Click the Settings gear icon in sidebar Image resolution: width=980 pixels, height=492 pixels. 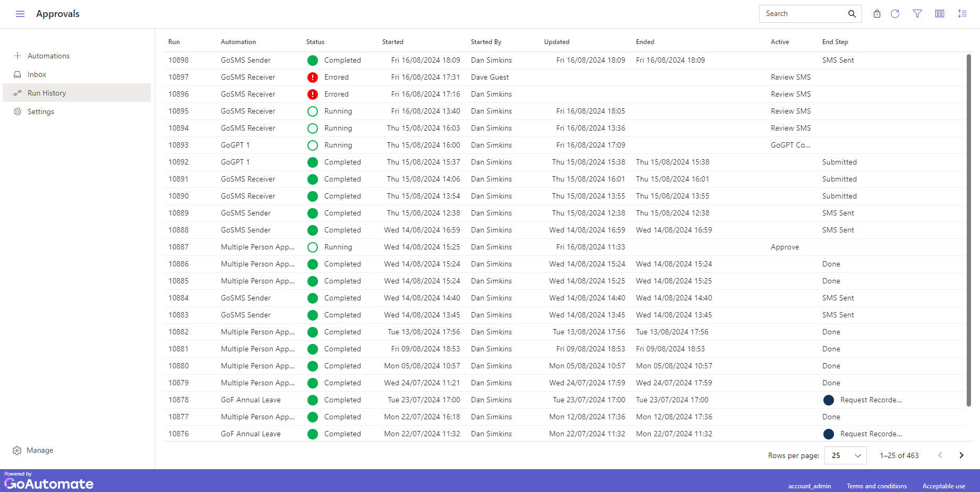pos(18,111)
